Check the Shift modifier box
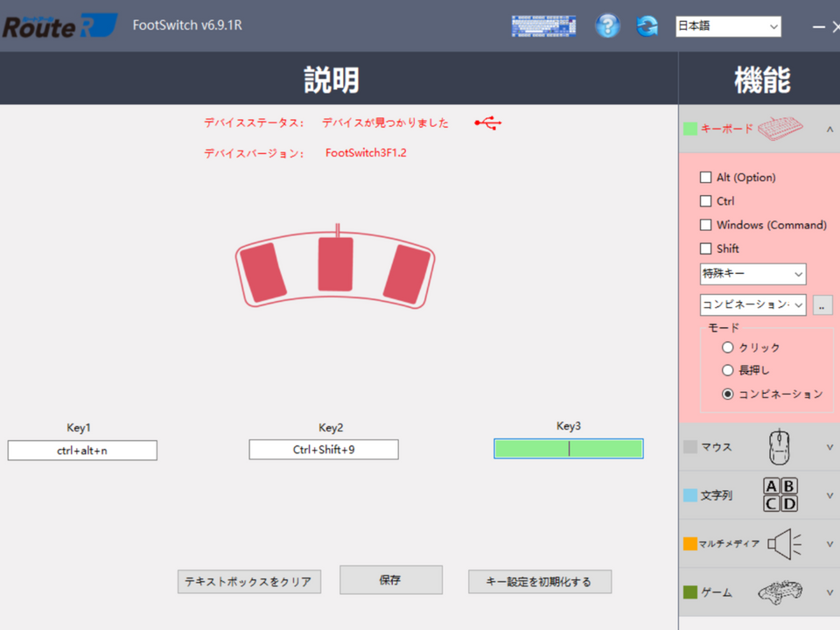 coord(706,248)
